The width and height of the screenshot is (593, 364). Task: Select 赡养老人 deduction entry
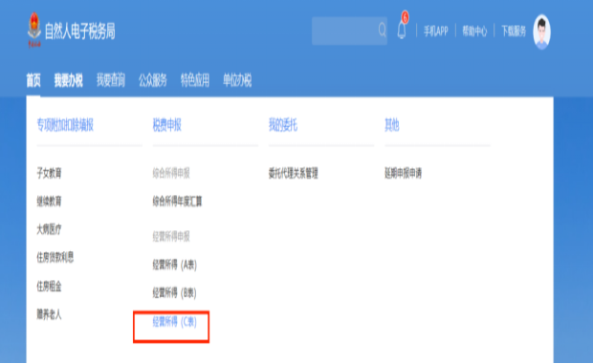click(x=49, y=314)
